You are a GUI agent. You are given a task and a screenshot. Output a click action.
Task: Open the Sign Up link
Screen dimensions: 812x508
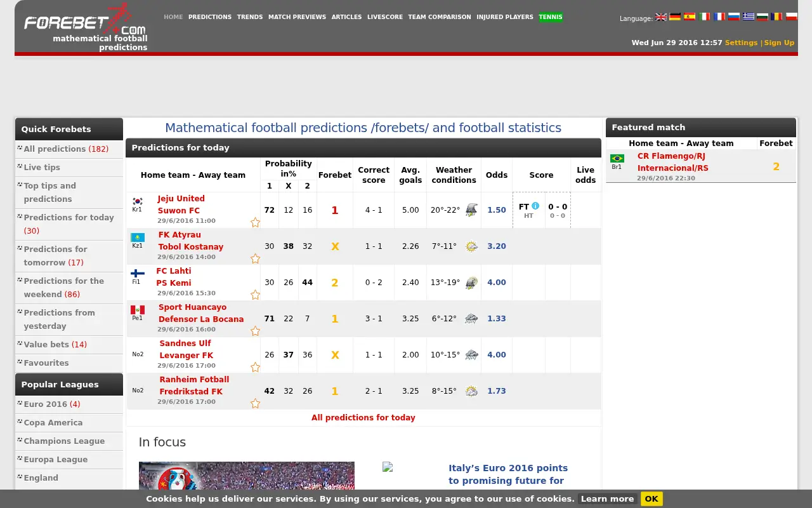[x=779, y=43]
